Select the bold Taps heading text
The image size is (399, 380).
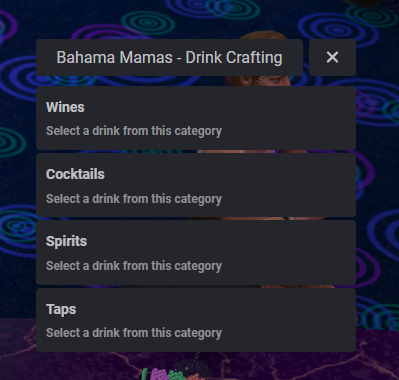[61, 309]
